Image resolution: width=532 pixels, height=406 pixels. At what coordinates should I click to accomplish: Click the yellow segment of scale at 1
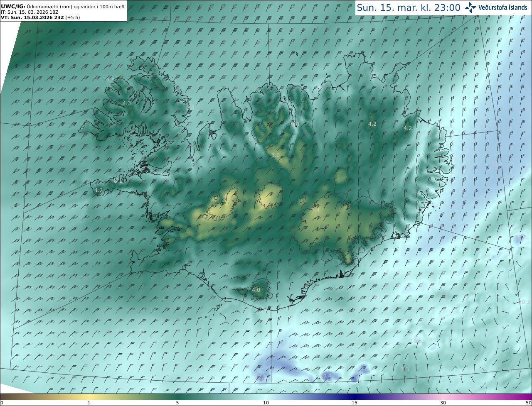89,397
